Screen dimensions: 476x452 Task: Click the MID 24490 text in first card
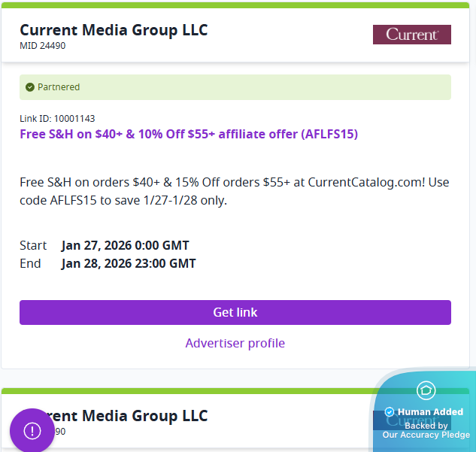[43, 45]
